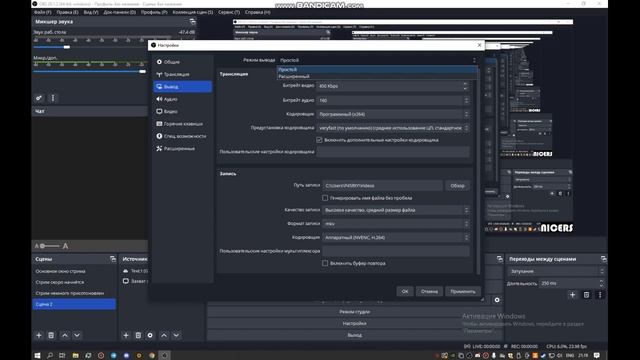
Task: Open the Windows Start menu
Action: click(37, 356)
